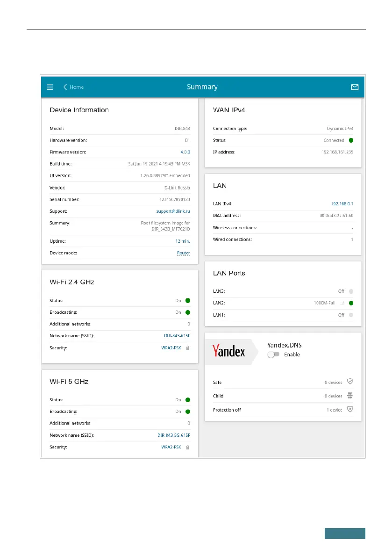
Task: Click the WAN IPv4 heading
Action: [x=229, y=110]
